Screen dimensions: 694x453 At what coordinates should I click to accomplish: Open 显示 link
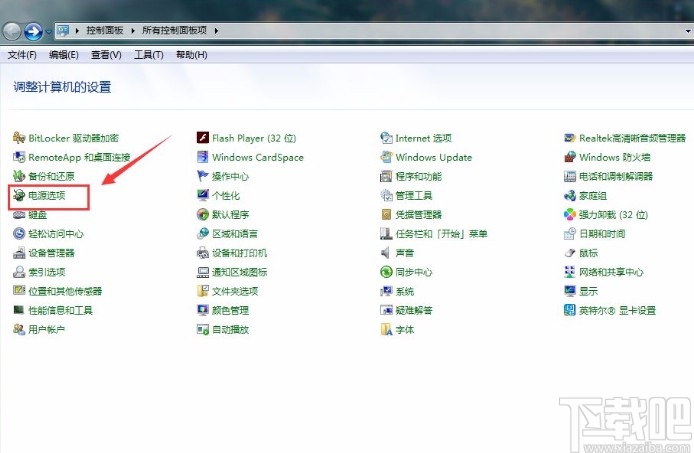[588, 291]
